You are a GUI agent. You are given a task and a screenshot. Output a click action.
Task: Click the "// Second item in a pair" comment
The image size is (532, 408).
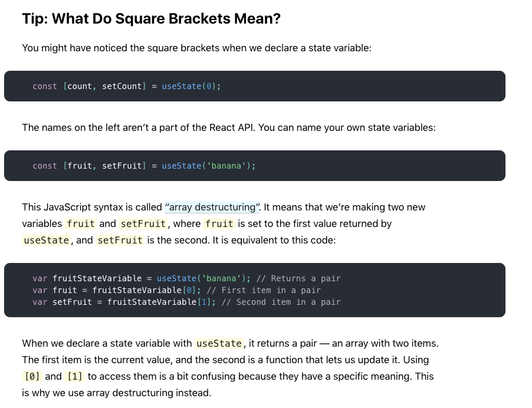[x=288, y=302]
